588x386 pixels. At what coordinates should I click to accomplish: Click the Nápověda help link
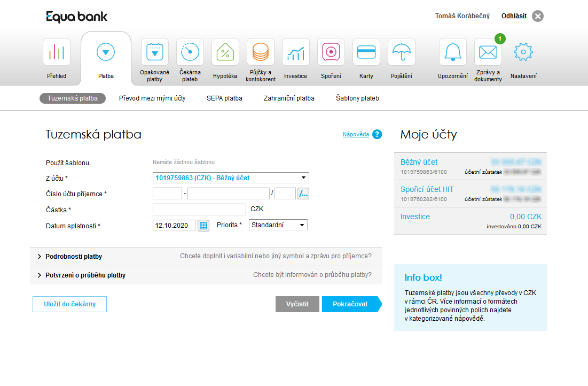(356, 135)
